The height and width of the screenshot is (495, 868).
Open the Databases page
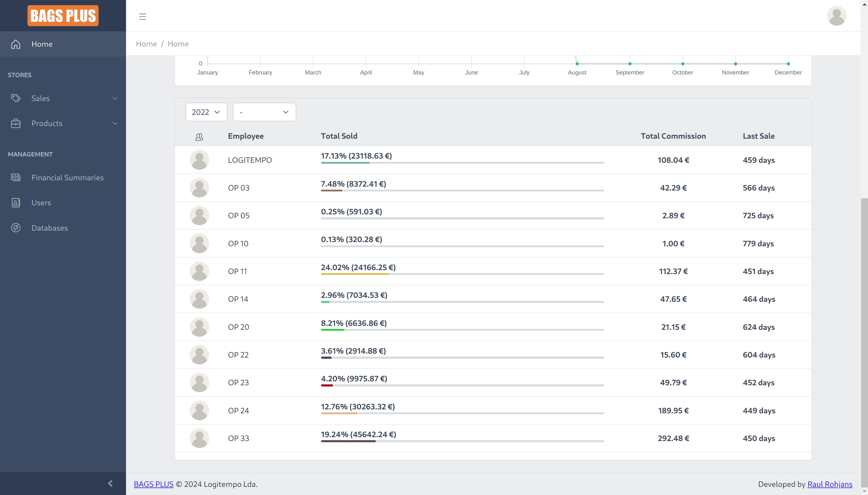coord(63,228)
